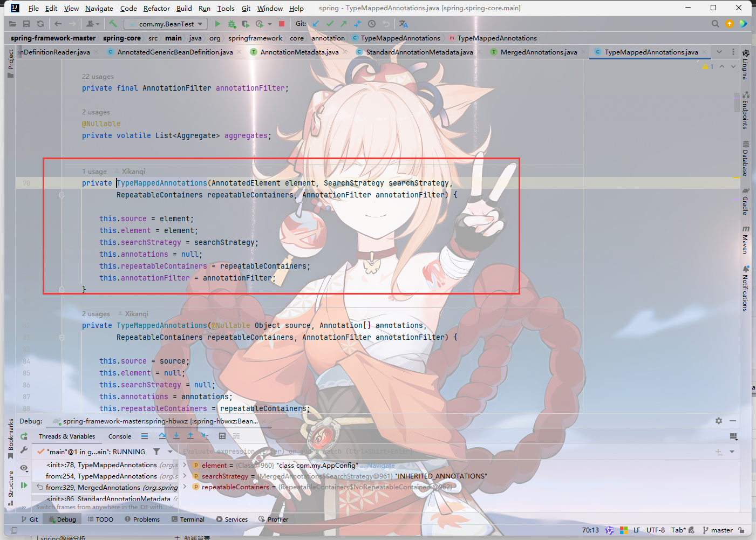Click Step Into icon in debugger
The image size is (756, 540).
click(x=176, y=436)
